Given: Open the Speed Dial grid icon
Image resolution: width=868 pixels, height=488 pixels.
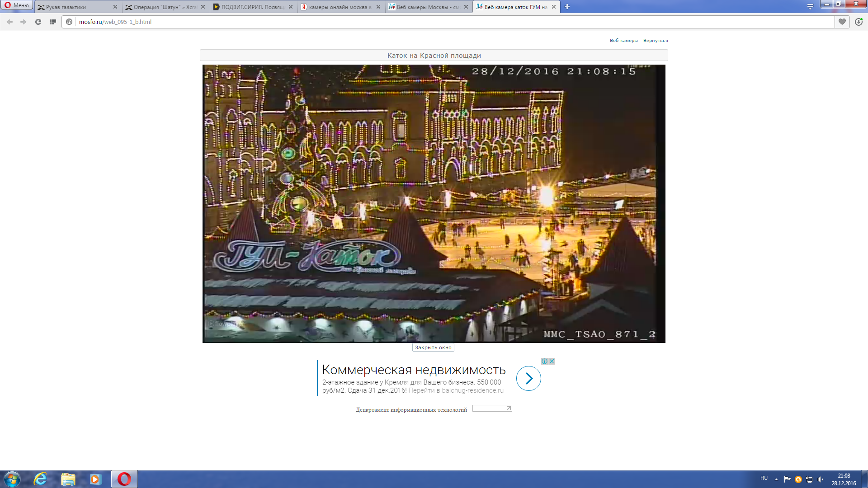Looking at the screenshot, I should (53, 22).
